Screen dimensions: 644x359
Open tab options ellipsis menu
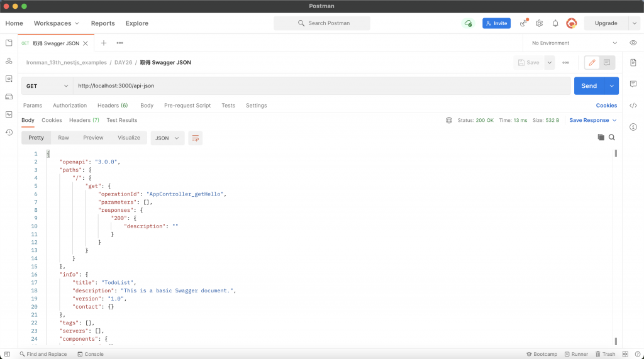point(119,43)
